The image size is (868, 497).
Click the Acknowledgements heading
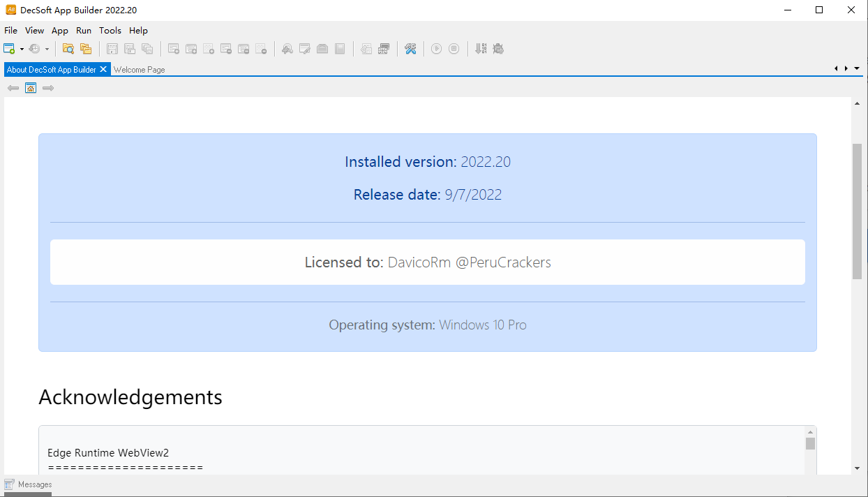130,397
